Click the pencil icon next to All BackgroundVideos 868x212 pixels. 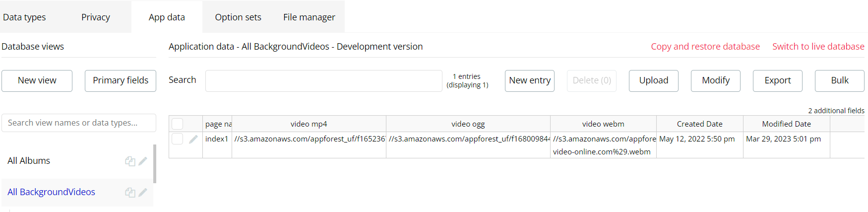coord(143,192)
